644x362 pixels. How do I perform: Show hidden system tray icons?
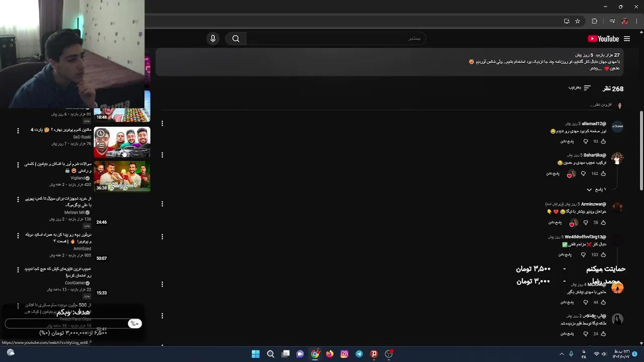pos(562,354)
